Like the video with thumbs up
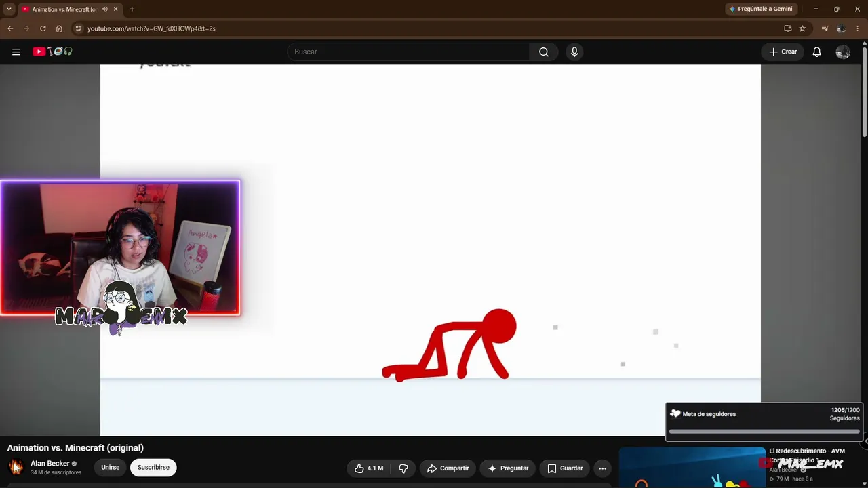868x488 pixels. 369,468
